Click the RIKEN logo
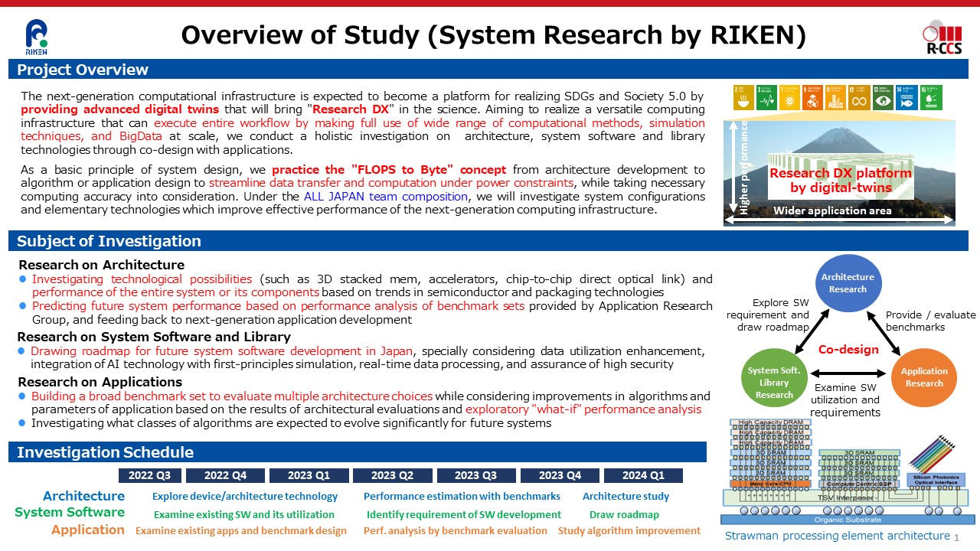Image resolution: width=980 pixels, height=551 pixels. click(x=36, y=38)
